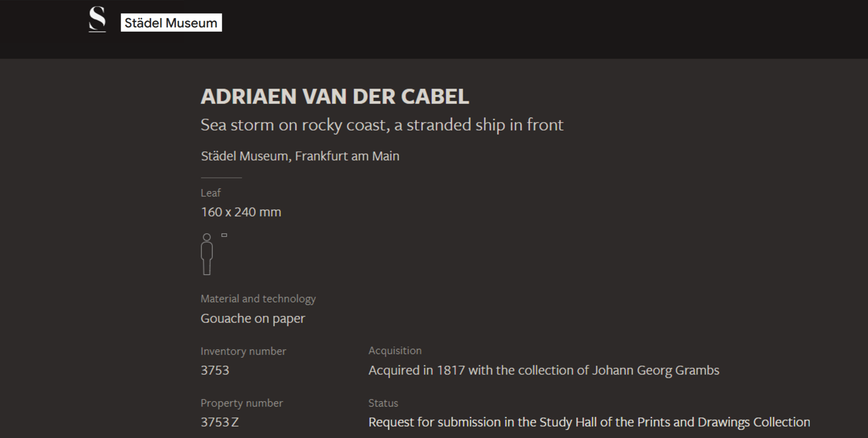
Task: Open the Städel Museum home label
Action: click(171, 23)
